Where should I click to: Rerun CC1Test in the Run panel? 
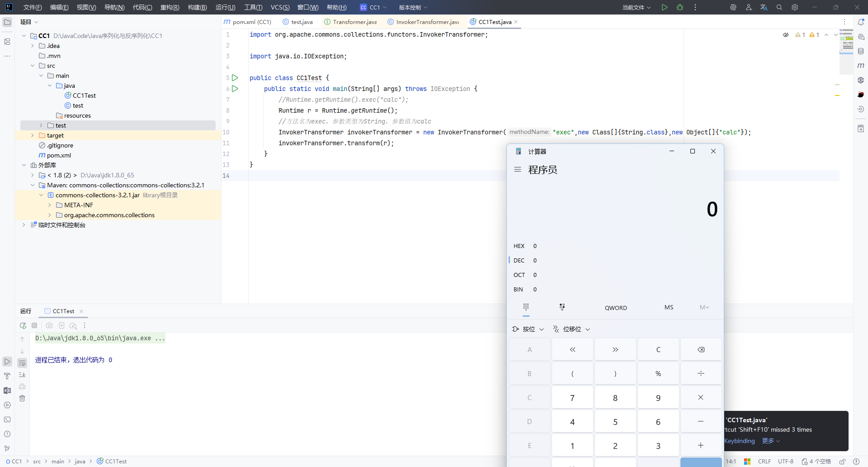point(23,325)
